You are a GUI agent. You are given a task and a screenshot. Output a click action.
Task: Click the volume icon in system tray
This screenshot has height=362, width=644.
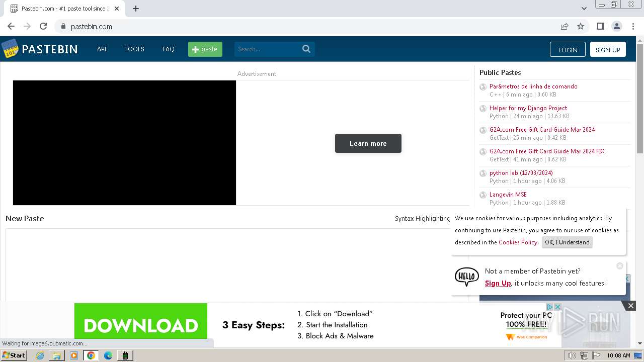point(572,355)
